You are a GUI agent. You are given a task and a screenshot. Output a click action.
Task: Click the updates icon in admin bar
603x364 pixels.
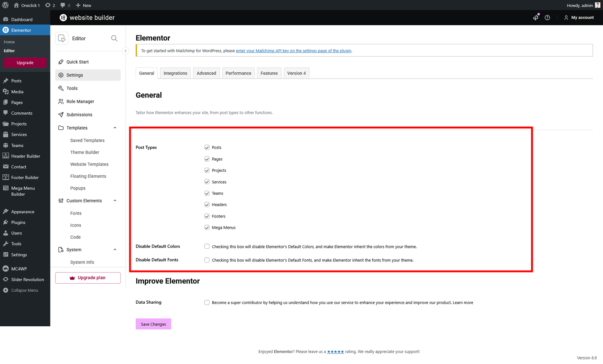coord(50,5)
